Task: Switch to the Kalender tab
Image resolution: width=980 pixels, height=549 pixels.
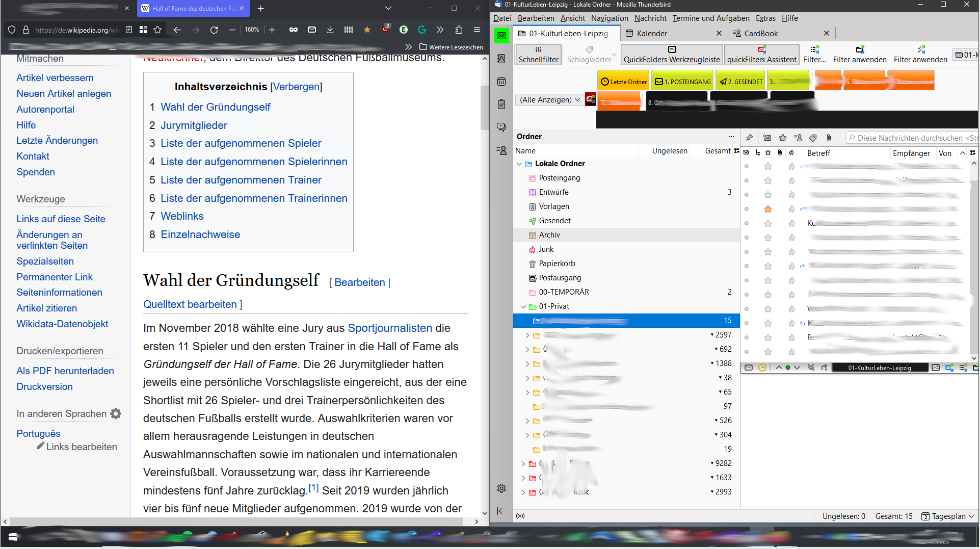Action: (652, 34)
